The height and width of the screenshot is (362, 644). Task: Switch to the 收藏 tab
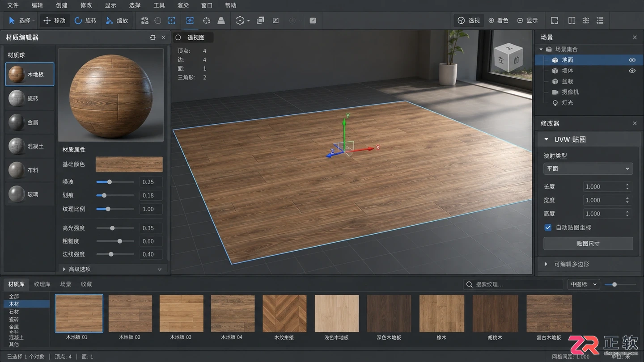pos(86,284)
